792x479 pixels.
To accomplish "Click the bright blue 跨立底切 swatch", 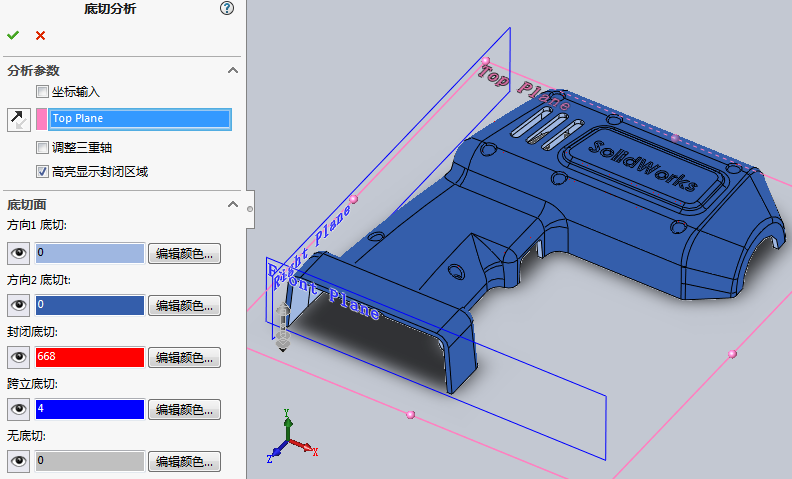I will pos(90,409).
